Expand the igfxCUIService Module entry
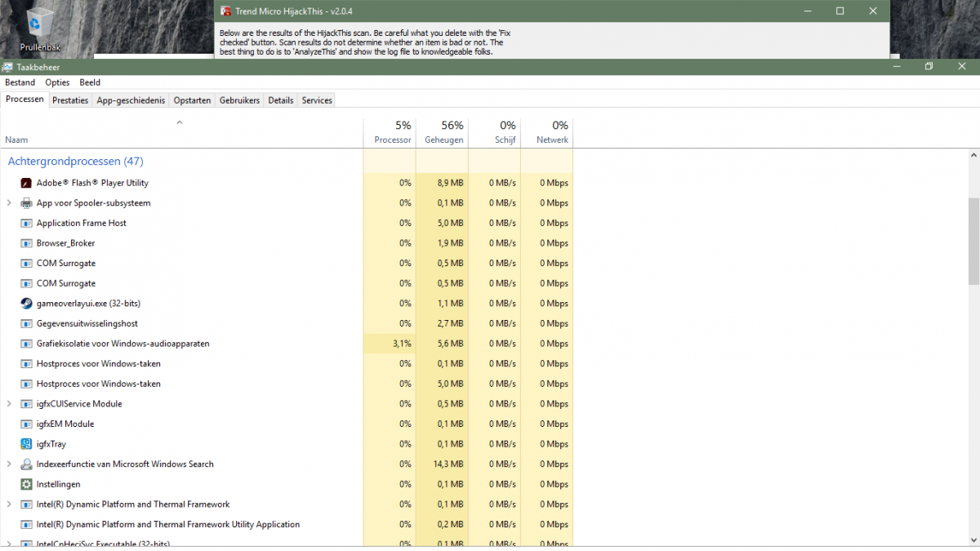980x551 pixels. tap(9, 404)
